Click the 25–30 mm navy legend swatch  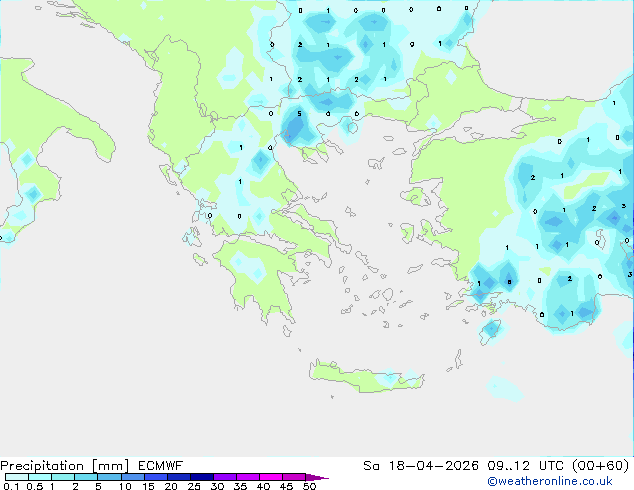tap(202, 477)
